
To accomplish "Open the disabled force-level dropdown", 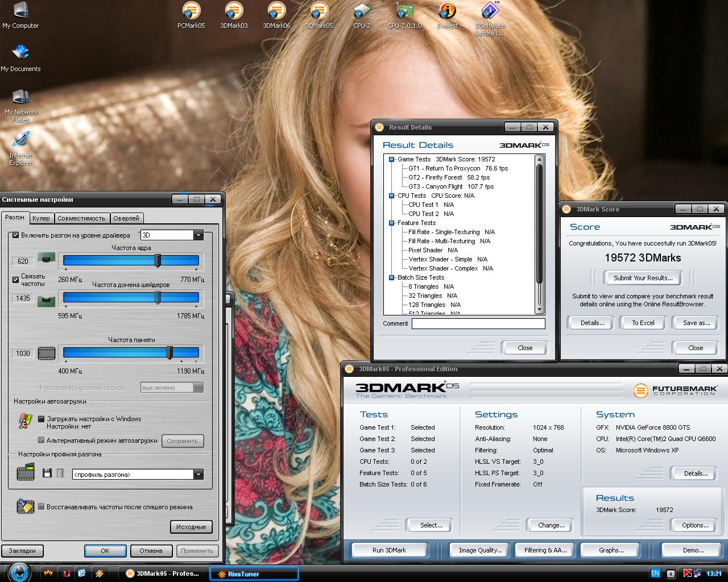I will coord(172,388).
